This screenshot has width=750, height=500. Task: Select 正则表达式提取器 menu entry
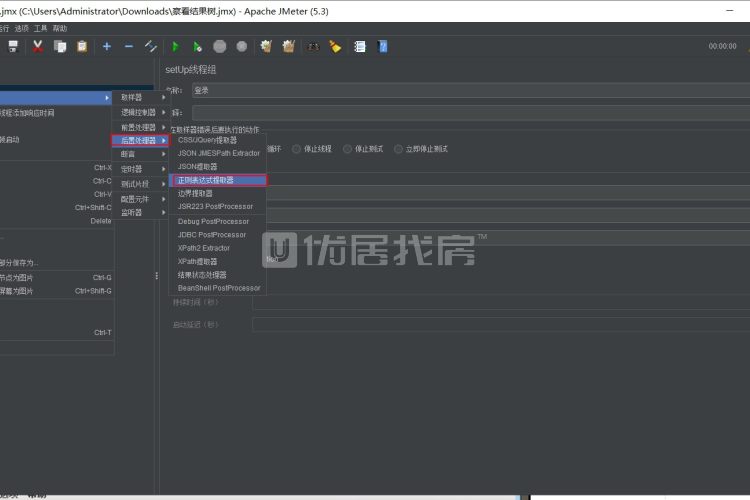click(218, 180)
